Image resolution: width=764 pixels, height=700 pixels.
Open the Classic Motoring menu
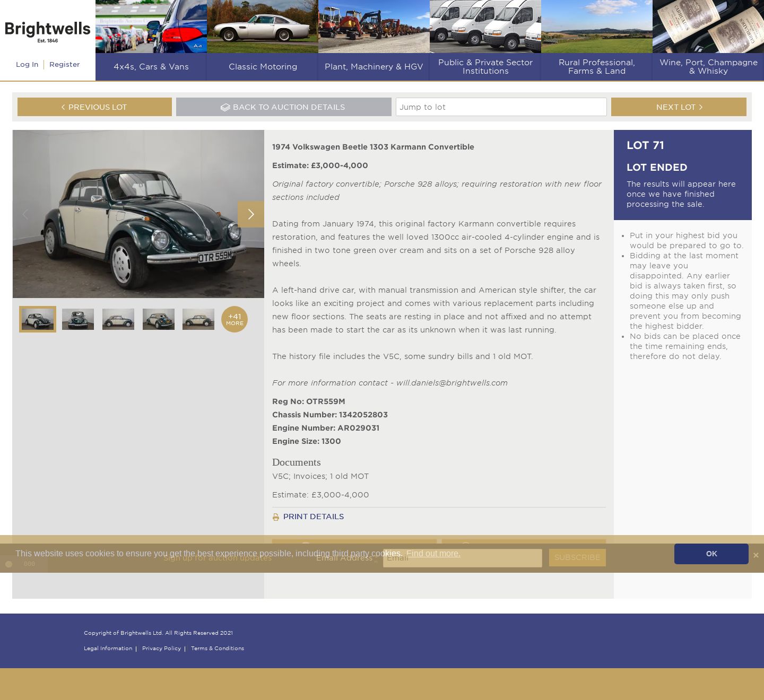click(x=263, y=67)
